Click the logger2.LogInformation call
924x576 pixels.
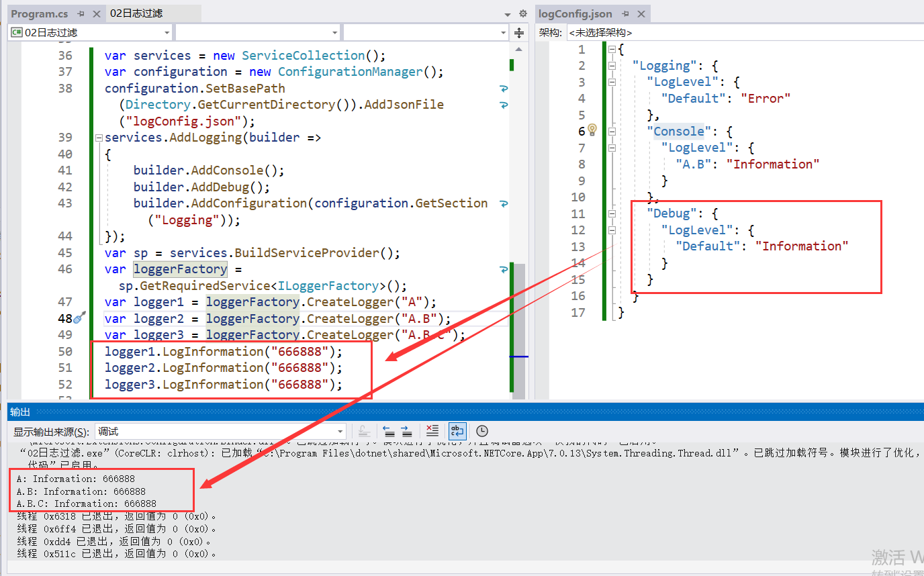[224, 368]
